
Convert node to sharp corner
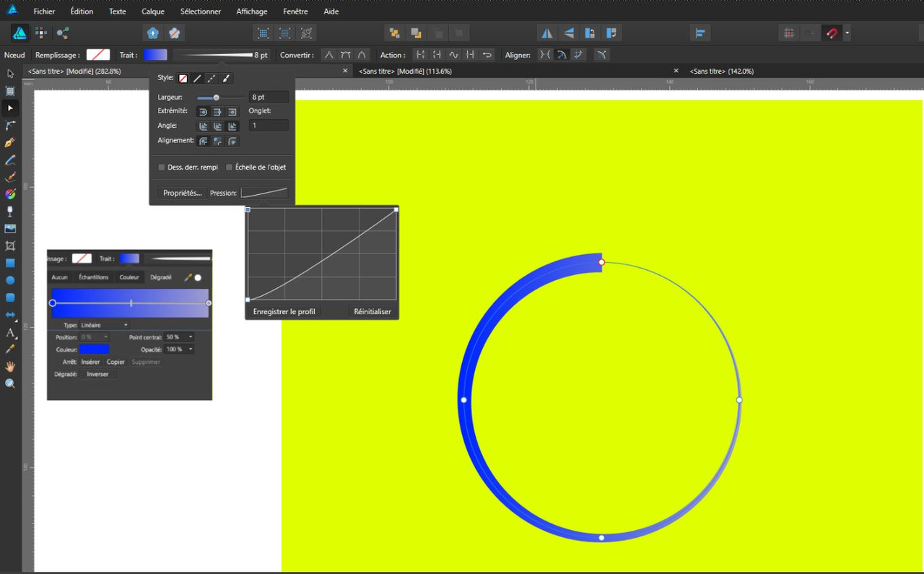click(x=328, y=55)
